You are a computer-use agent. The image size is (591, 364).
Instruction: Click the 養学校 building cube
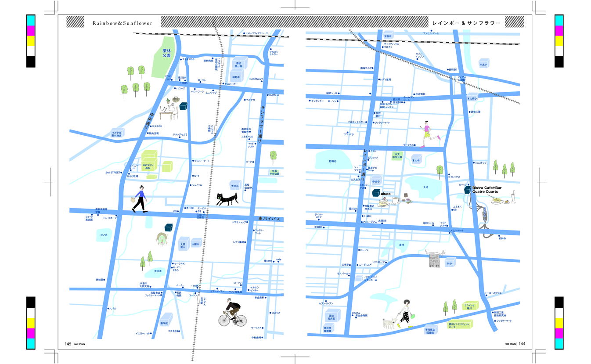(166, 320)
